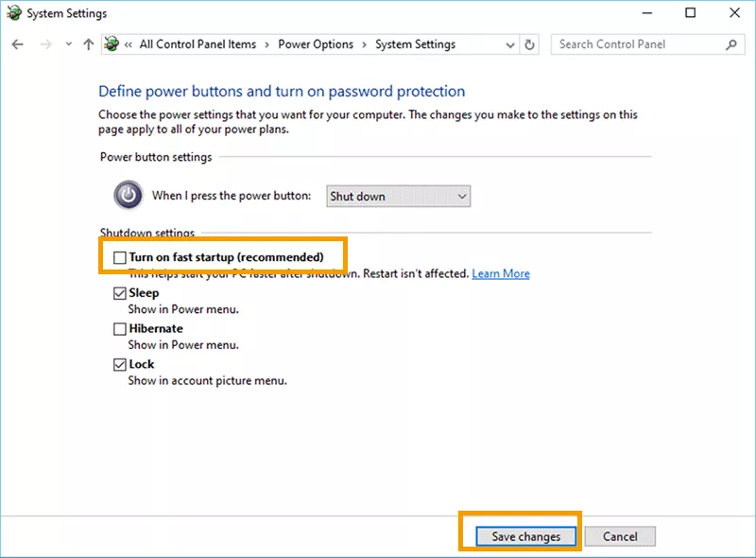Image resolution: width=756 pixels, height=558 pixels.
Task: Check the Hibernate checkbox
Action: pos(120,329)
